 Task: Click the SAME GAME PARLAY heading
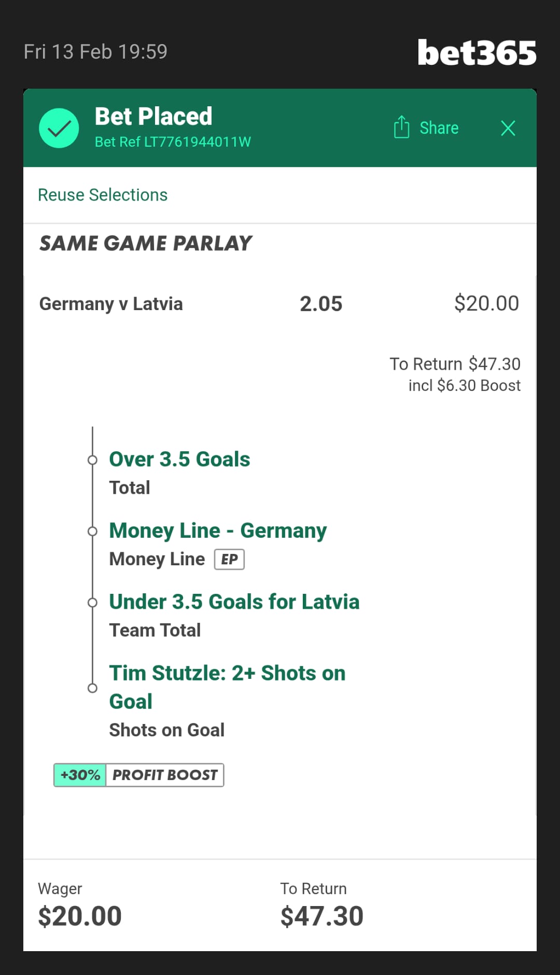(146, 243)
